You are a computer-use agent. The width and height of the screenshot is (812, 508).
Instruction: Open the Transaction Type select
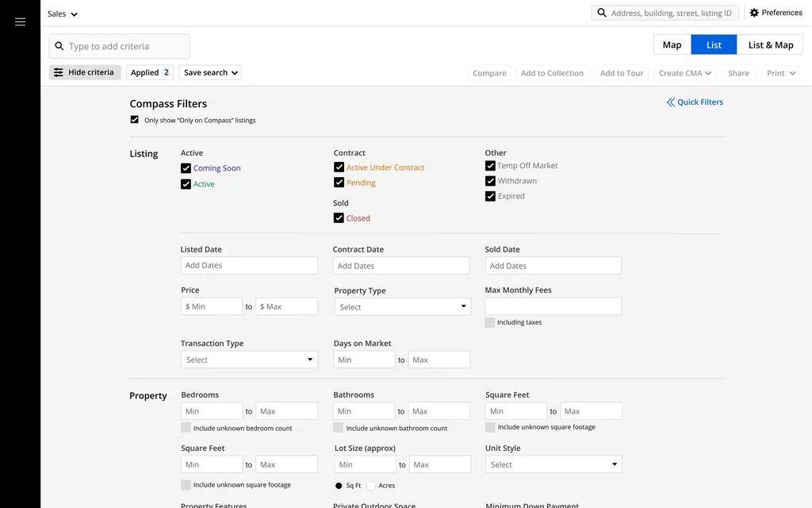point(249,360)
